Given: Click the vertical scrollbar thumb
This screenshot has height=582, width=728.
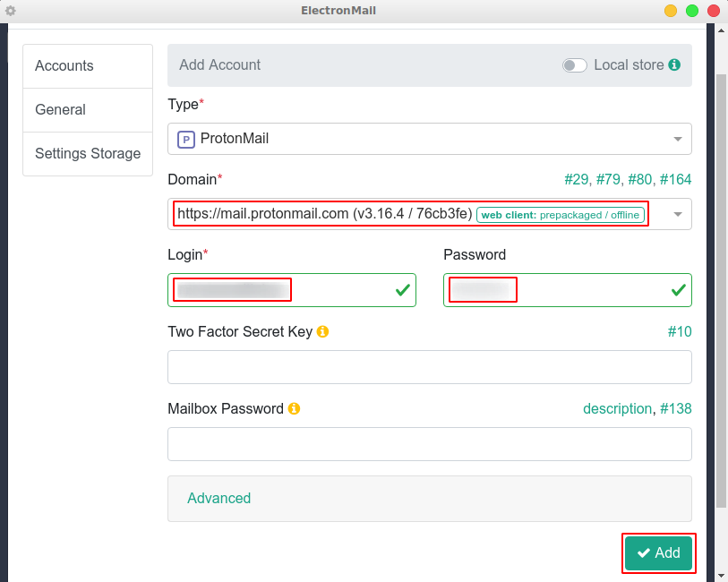Looking at the screenshot, I should [721, 290].
